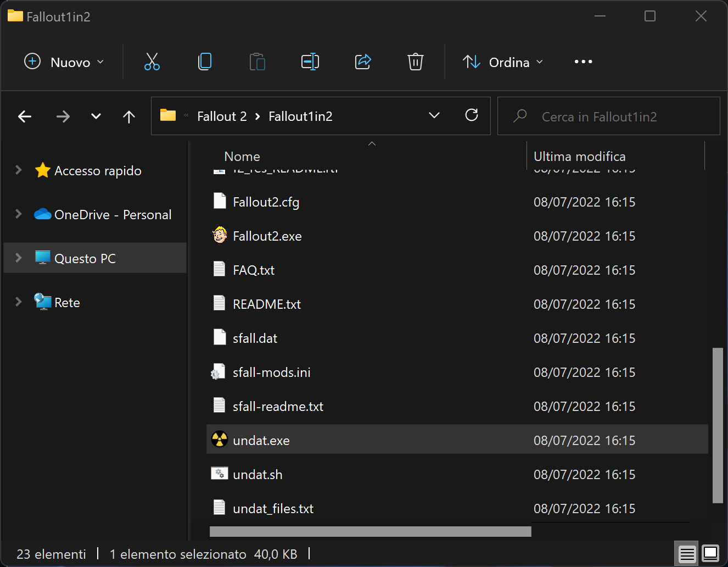The height and width of the screenshot is (567, 728).
Task: Click the Share icon in toolbar
Action: coord(363,62)
